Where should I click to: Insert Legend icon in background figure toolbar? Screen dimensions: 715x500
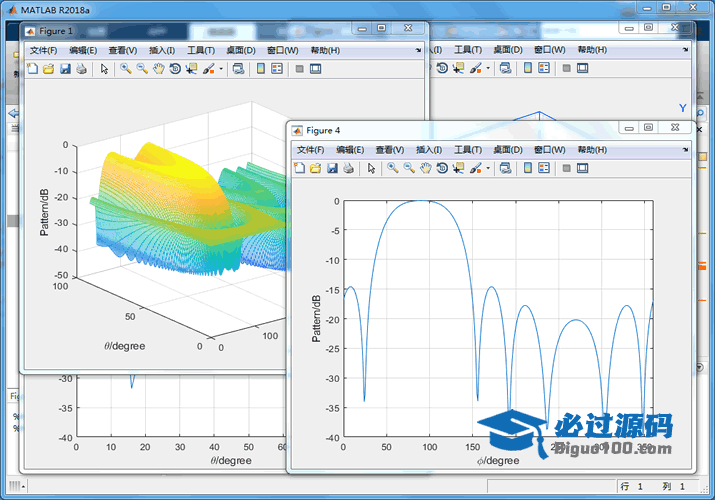(x=544, y=68)
